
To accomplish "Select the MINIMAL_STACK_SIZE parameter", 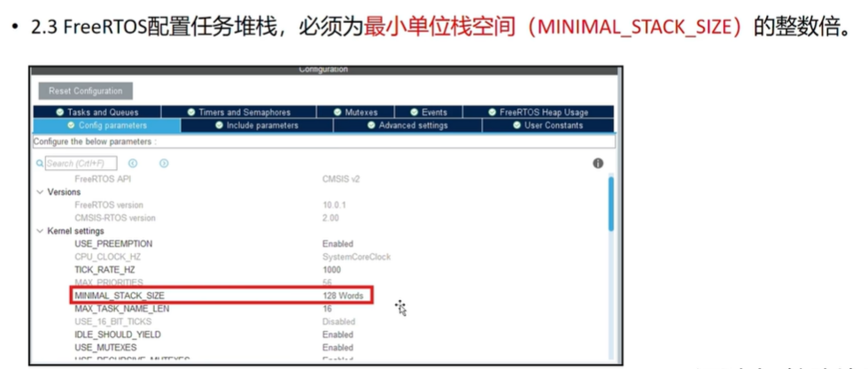I will click(x=119, y=296).
